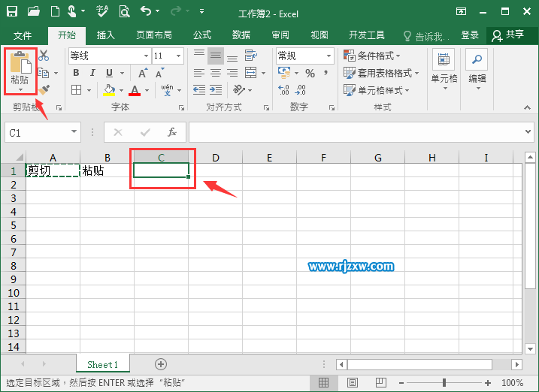Click the Wrap Text icon
Image resolution: width=539 pixels, height=392 pixels.
(x=251, y=55)
